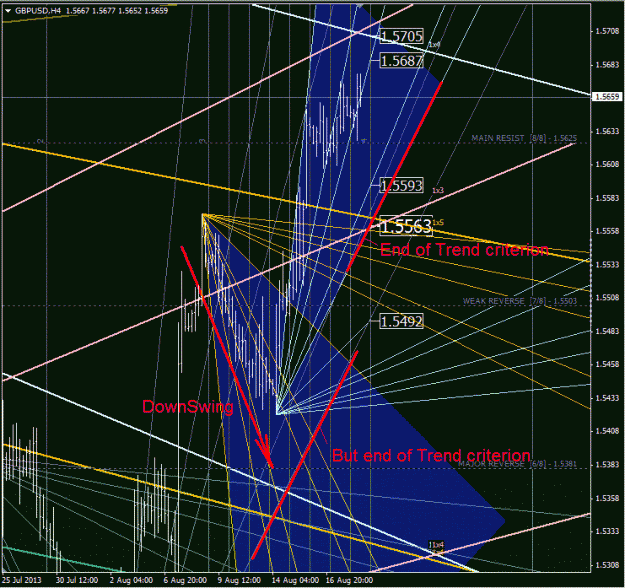The height and width of the screenshot is (588, 625).
Task: Click the 2 Aug 04:00 time axis label
Action: point(131,580)
